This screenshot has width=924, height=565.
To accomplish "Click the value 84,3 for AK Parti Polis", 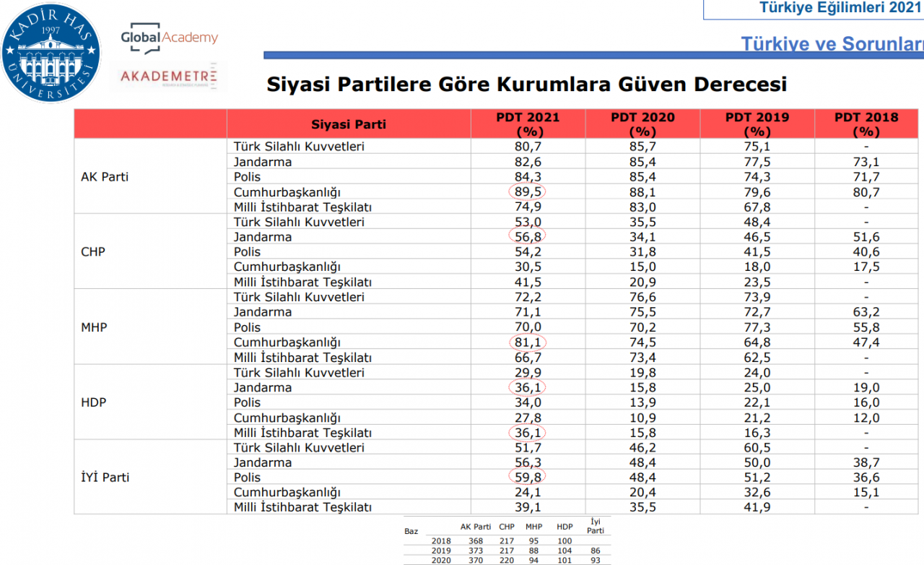I will click(x=528, y=177).
